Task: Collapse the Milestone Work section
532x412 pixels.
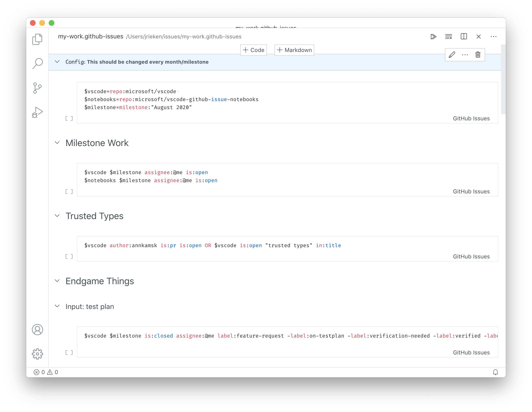Action: click(x=57, y=143)
